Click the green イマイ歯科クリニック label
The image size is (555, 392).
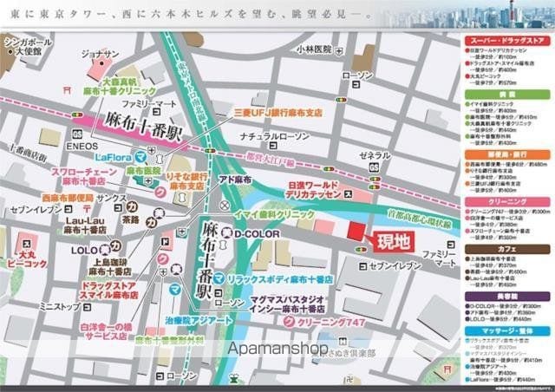click(274, 214)
